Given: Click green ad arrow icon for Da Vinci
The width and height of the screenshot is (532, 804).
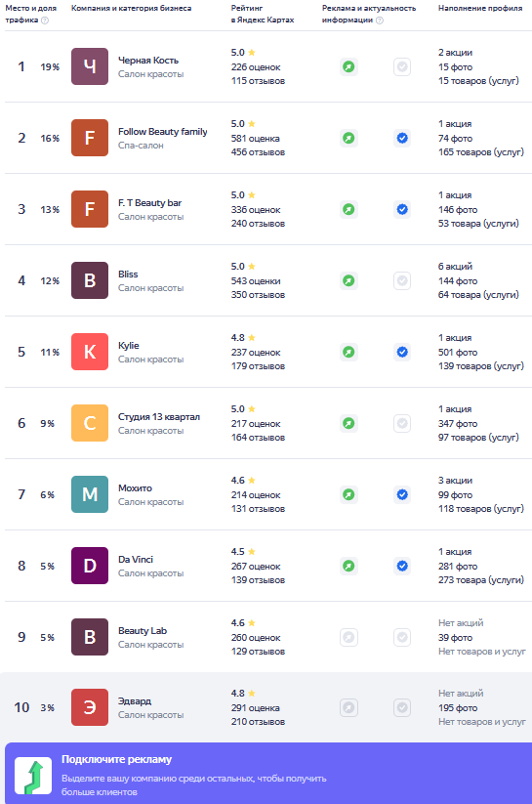Looking at the screenshot, I should (348, 566).
